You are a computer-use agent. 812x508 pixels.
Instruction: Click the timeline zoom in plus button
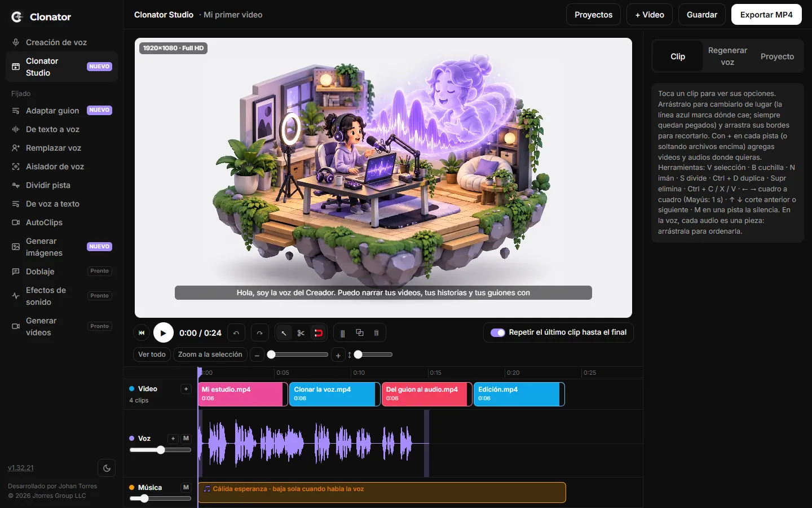pyautogui.click(x=338, y=355)
